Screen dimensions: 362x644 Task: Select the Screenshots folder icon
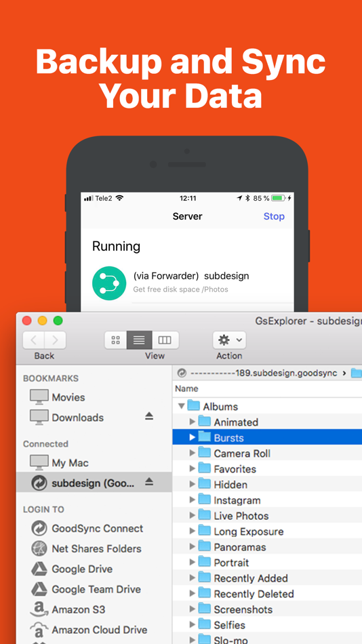tap(204, 609)
